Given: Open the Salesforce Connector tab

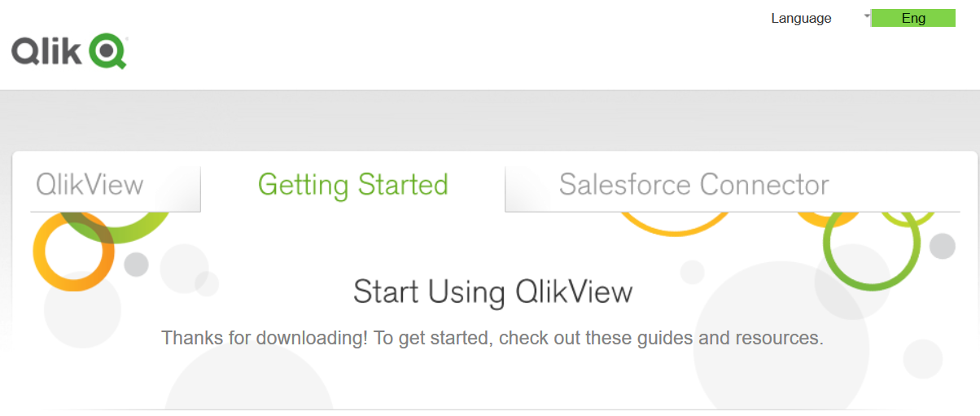Looking at the screenshot, I should click(x=693, y=185).
